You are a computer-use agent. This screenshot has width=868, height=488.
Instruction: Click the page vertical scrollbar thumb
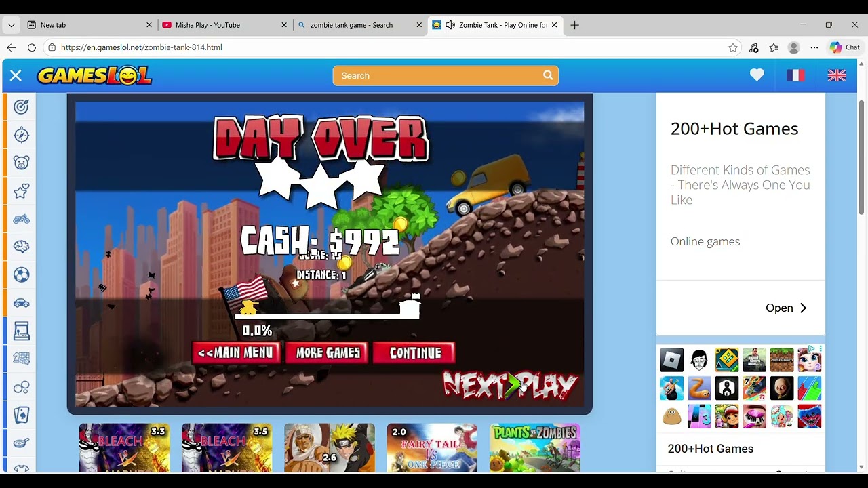coord(861,157)
